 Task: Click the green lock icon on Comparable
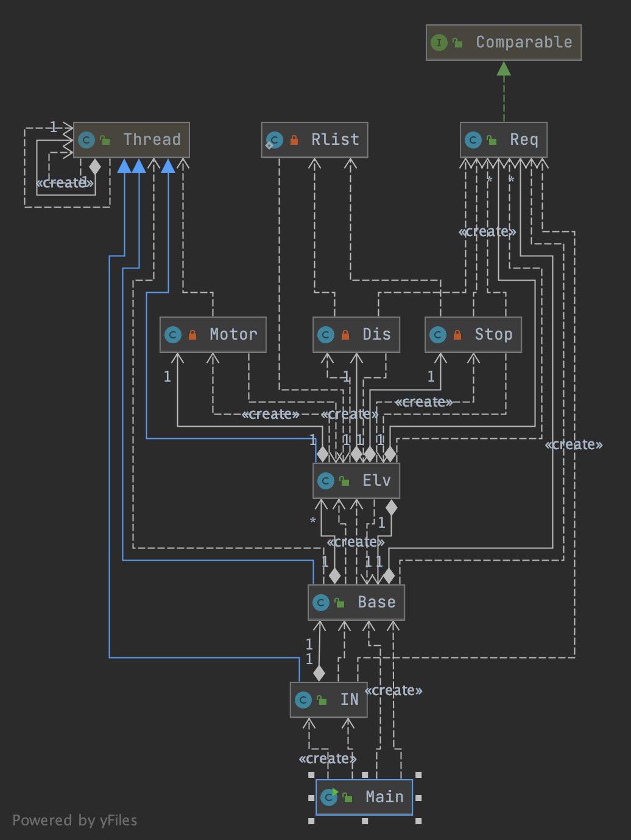(x=458, y=43)
